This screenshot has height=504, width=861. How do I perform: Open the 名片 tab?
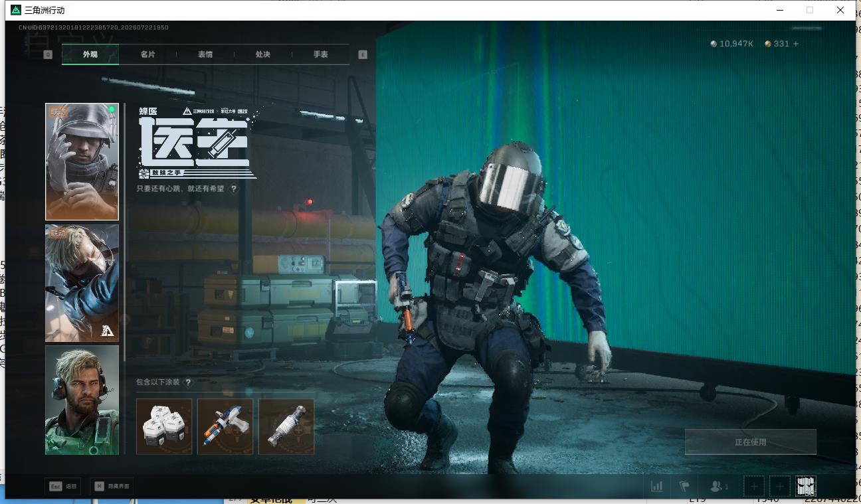(147, 54)
